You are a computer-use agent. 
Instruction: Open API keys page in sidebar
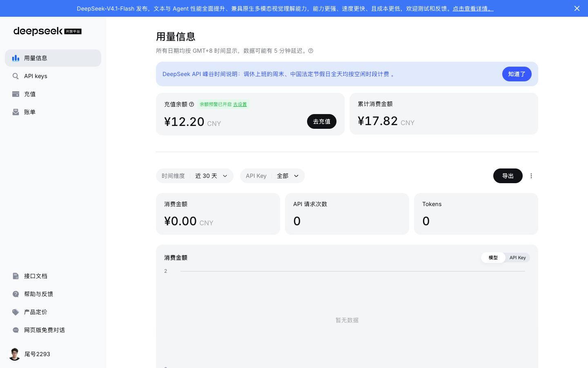coord(53,76)
